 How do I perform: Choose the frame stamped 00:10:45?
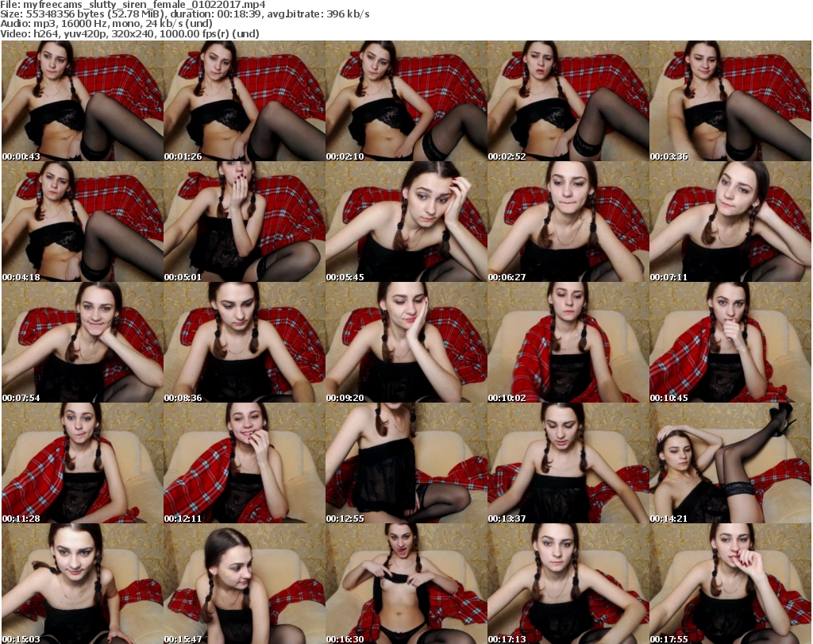click(x=730, y=342)
